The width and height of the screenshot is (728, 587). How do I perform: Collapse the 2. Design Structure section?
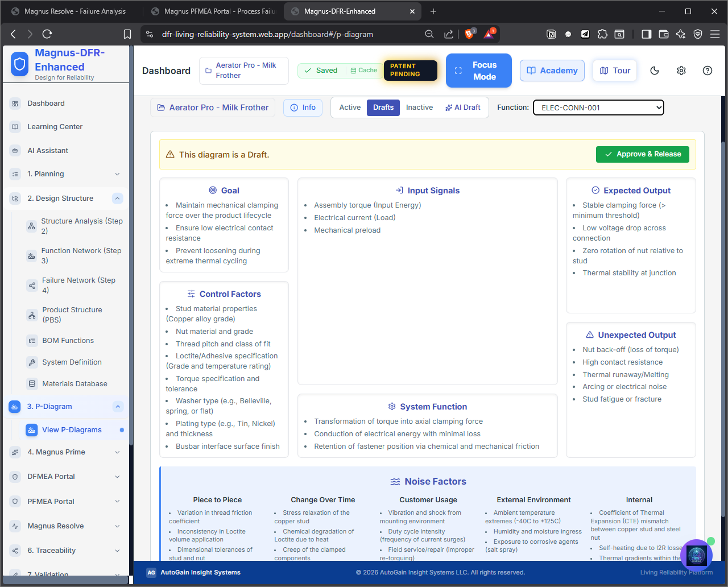pos(117,199)
